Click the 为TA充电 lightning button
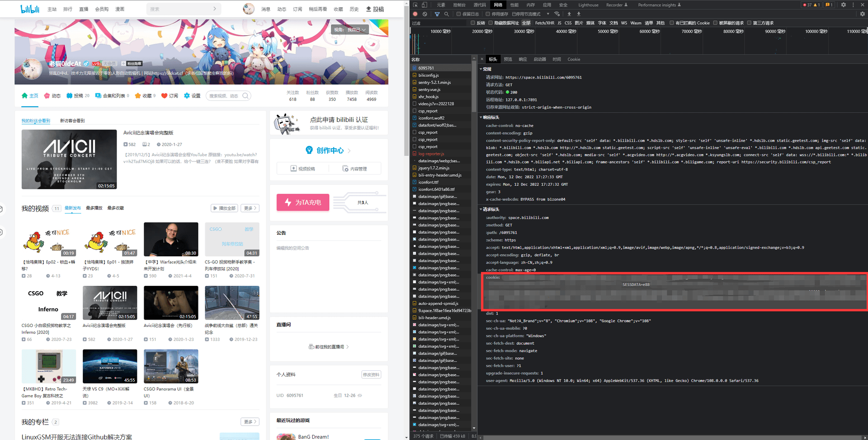868x440 pixels. point(303,202)
